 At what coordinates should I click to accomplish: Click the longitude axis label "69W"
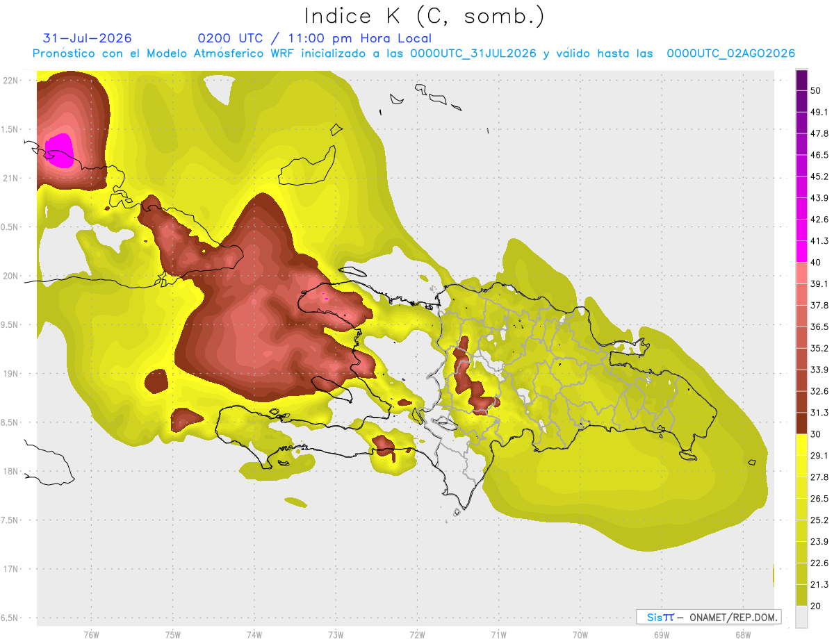click(661, 634)
